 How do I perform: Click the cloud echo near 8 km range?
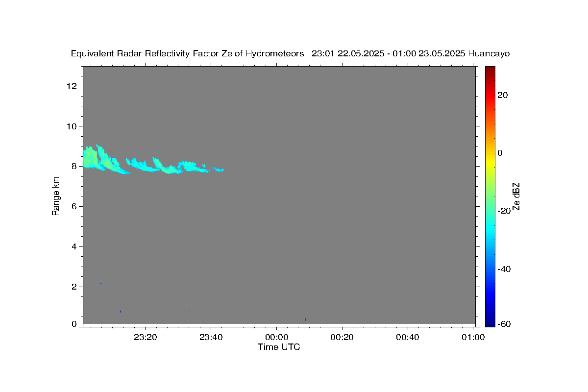(153, 160)
